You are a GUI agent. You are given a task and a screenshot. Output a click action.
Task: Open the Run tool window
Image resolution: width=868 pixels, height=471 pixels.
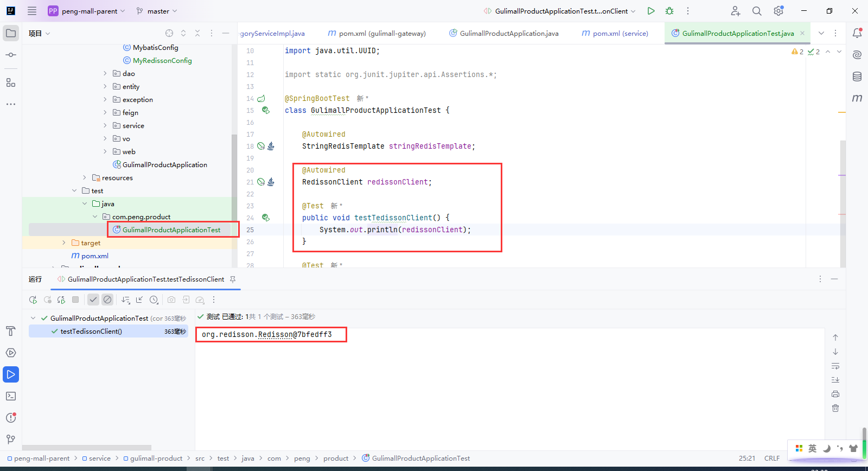click(x=11, y=374)
